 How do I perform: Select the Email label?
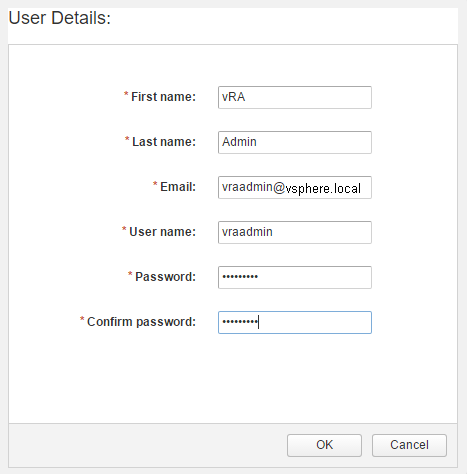tap(178, 187)
